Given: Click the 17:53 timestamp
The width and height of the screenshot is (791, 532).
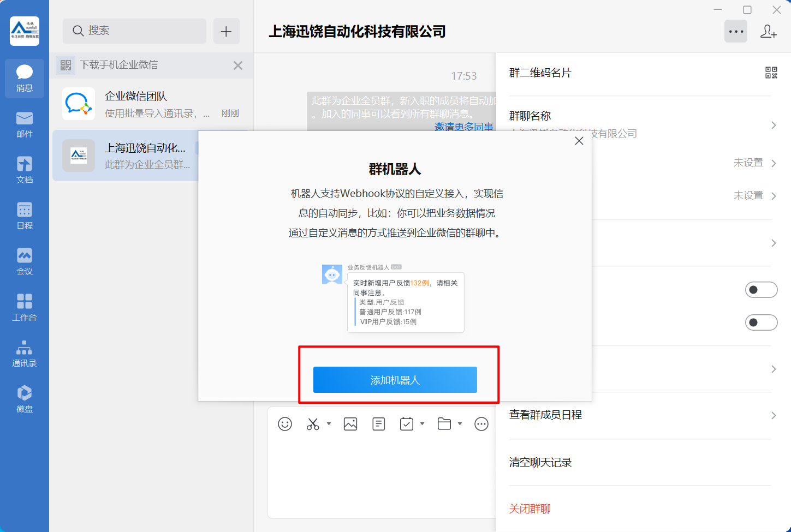Looking at the screenshot, I should pos(464,76).
